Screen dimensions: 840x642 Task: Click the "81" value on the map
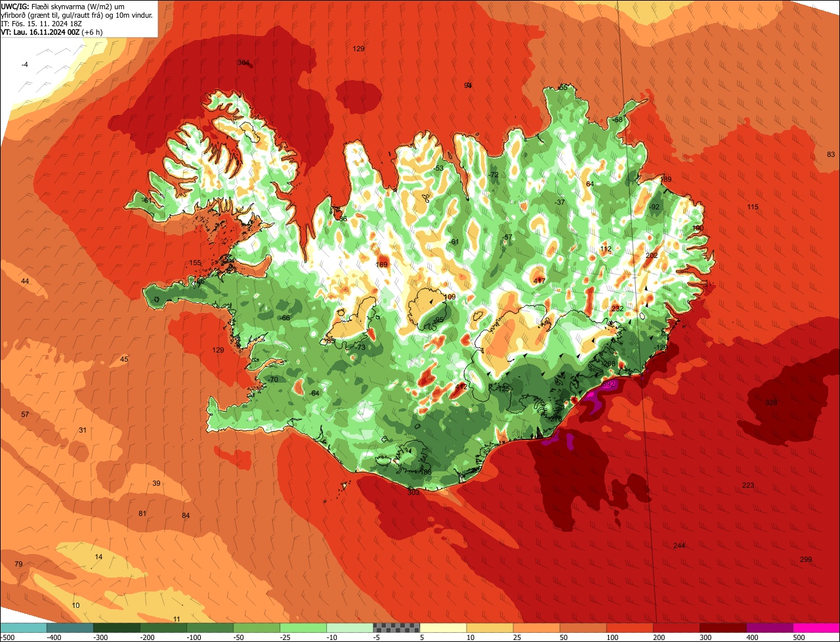click(x=142, y=513)
